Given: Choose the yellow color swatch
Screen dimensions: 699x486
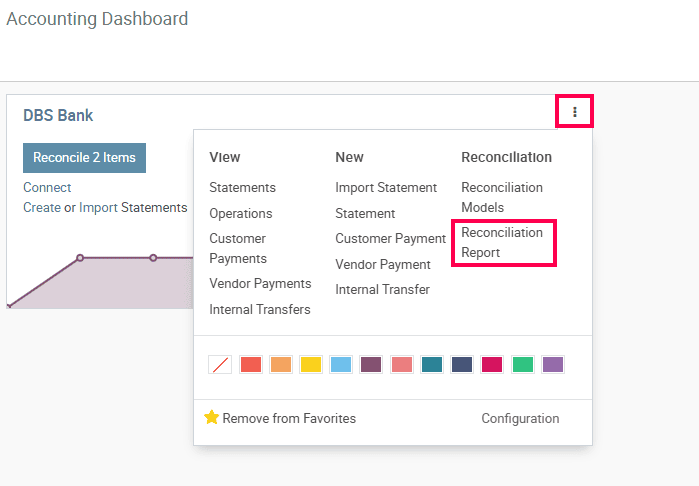Looking at the screenshot, I should tap(311, 365).
